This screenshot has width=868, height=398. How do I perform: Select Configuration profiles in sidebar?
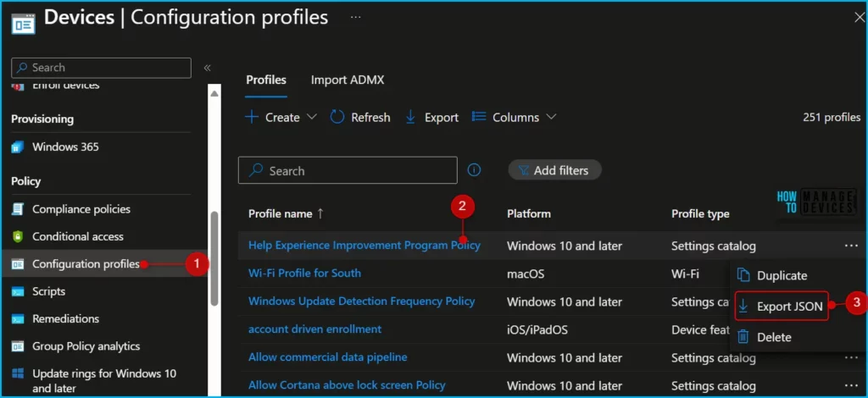tap(86, 264)
